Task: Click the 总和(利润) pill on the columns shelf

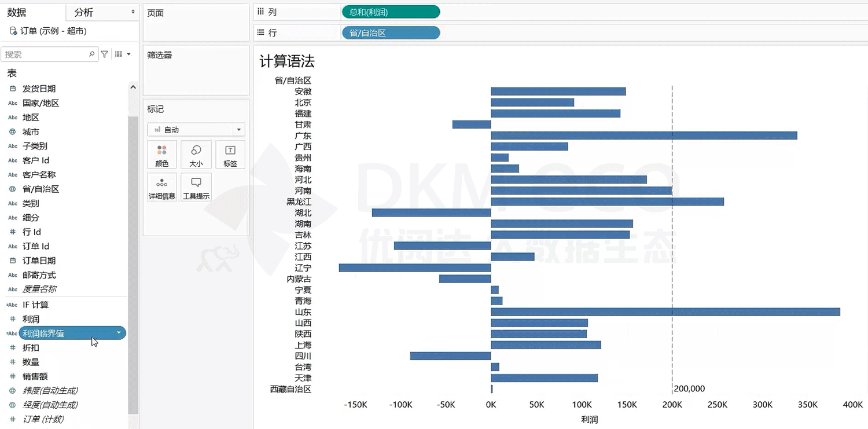Action: [391, 12]
